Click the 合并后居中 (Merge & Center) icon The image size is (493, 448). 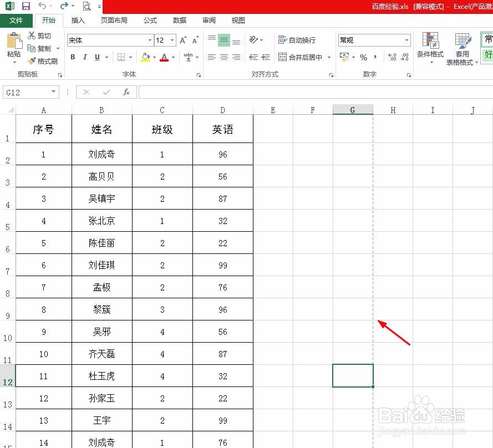[x=301, y=57]
